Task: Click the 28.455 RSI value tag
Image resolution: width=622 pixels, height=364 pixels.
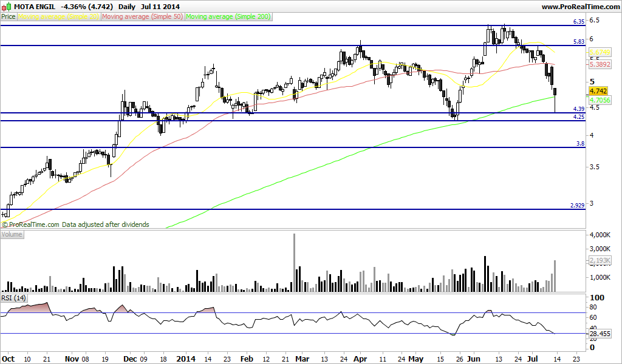Action: pos(600,334)
